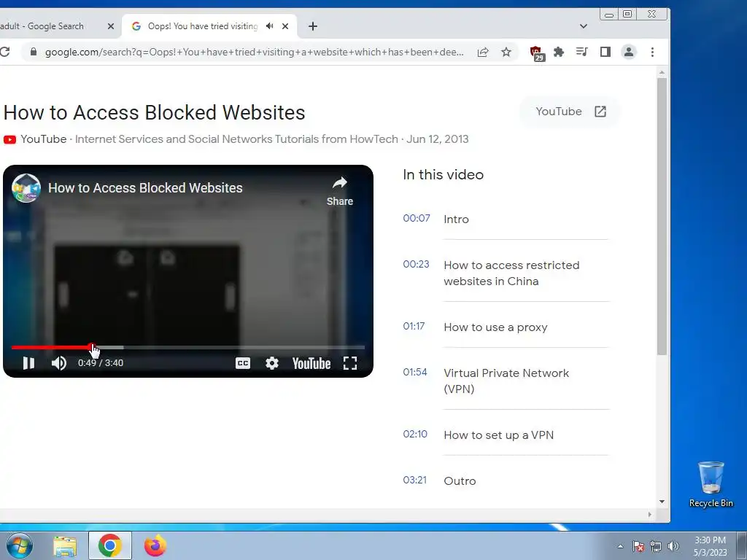
Task: Open a new tab with plus
Action: (x=312, y=26)
